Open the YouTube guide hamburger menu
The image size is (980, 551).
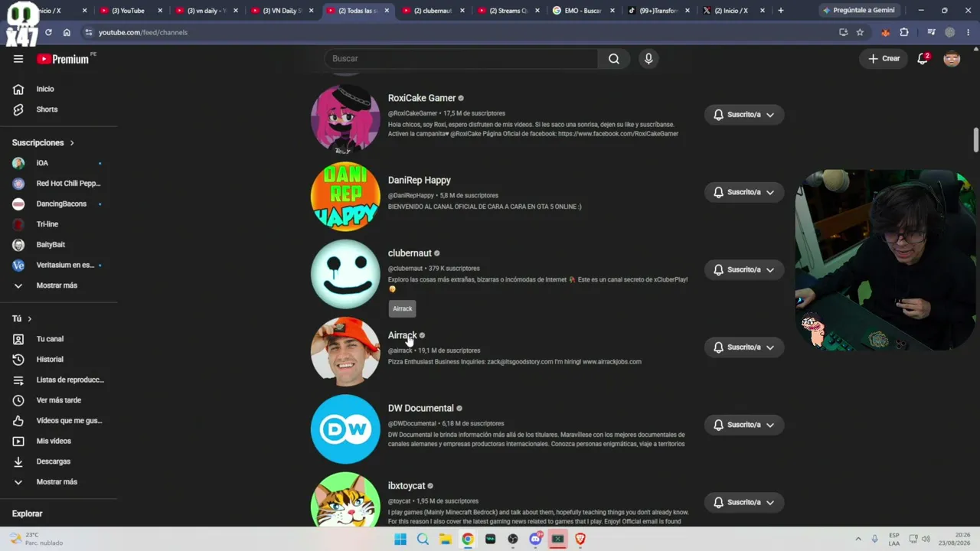pos(18,59)
